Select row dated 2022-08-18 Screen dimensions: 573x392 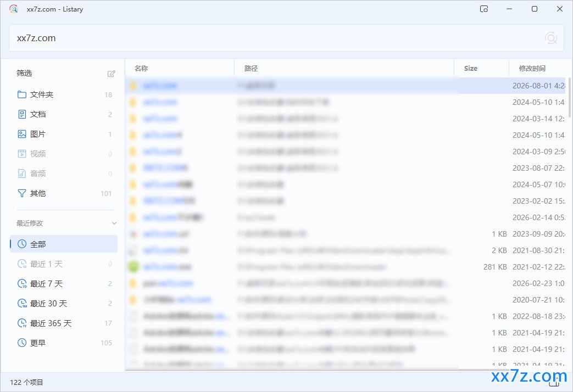(x=346, y=316)
